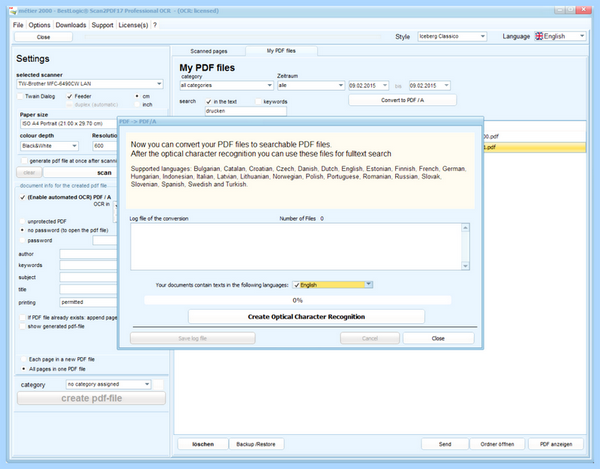Select the highlighted yellow pdf file row
Viewport: 600px width, 469px height.
click(535, 147)
